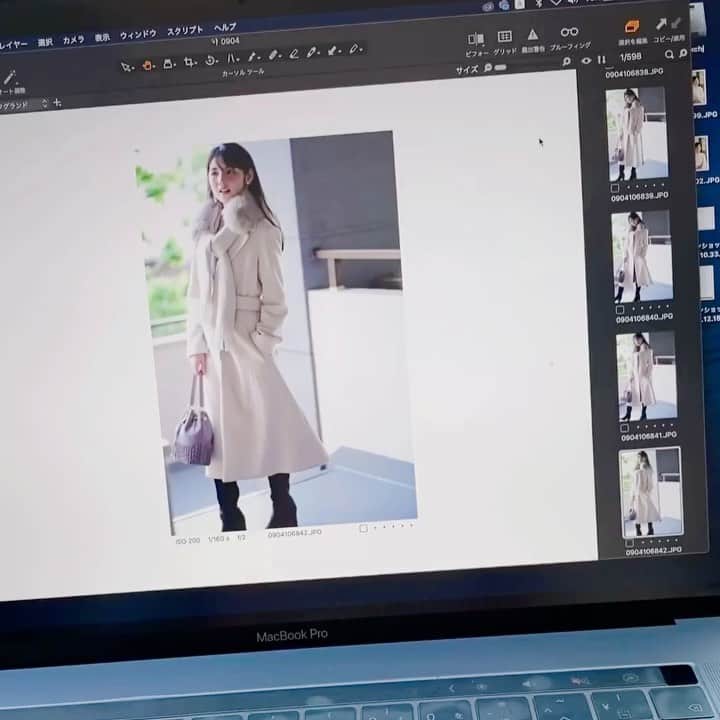Check the box under thumbnail 0904106841.JPG

[x=624, y=428]
